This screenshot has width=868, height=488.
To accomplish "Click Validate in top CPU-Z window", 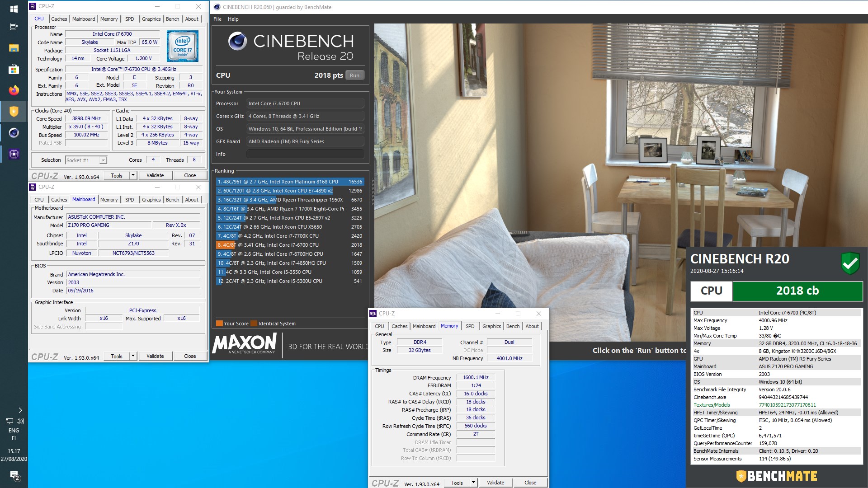I will pos(155,175).
